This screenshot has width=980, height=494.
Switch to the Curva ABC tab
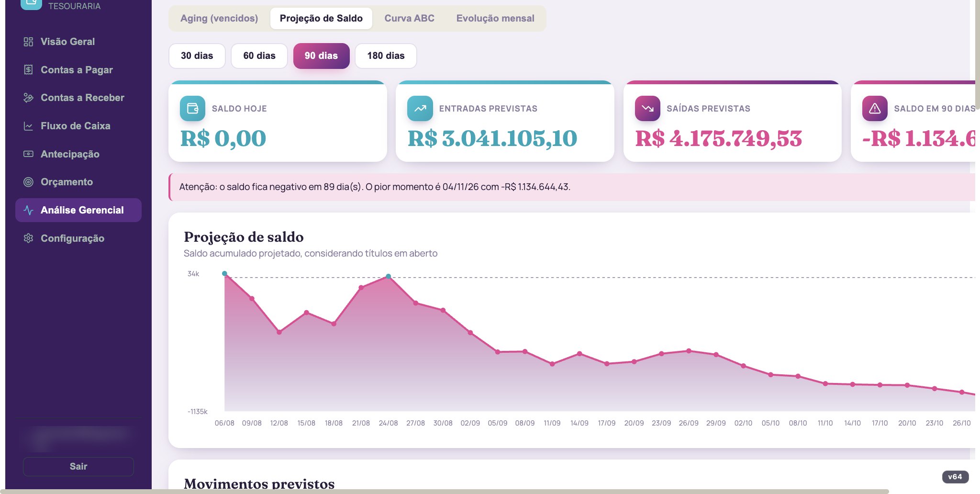[409, 18]
